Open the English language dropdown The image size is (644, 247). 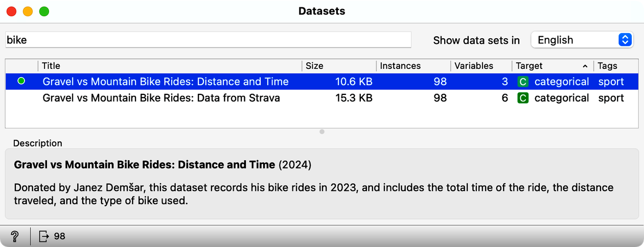coord(583,40)
